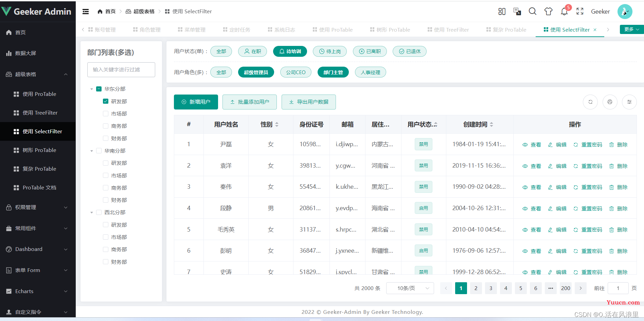Sort by 性别 column sort arrows
Image resolution: width=644 pixels, height=321 pixels.
click(277, 124)
